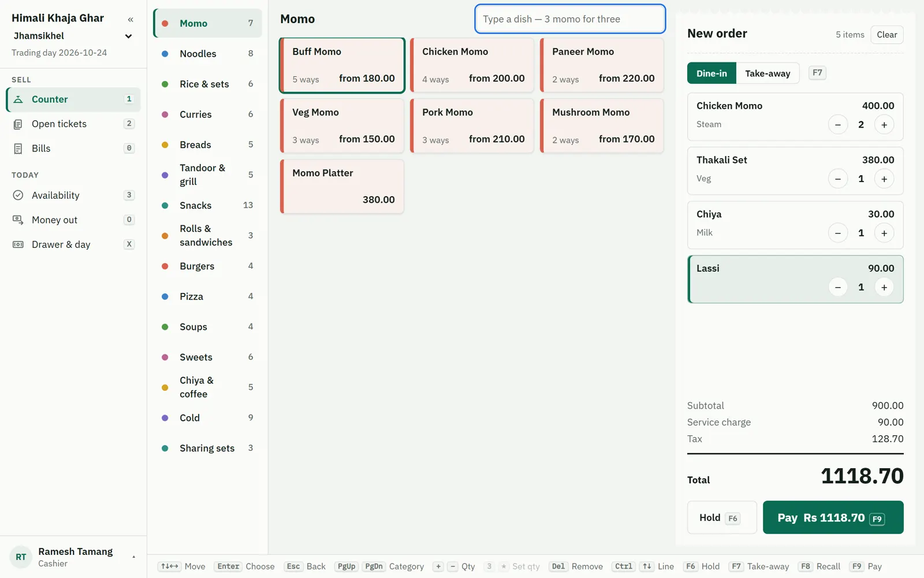
Task: Decrease Thakali Set quantity
Action: pyautogui.click(x=837, y=179)
